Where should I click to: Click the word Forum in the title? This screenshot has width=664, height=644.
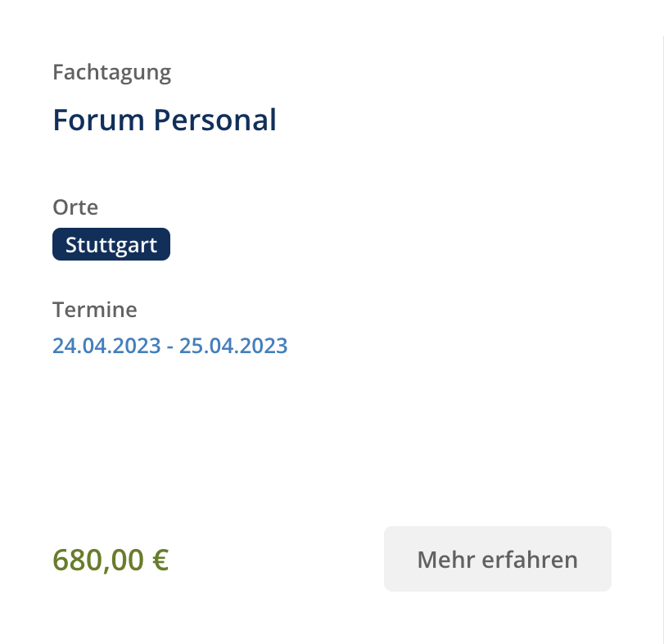click(99, 120)
